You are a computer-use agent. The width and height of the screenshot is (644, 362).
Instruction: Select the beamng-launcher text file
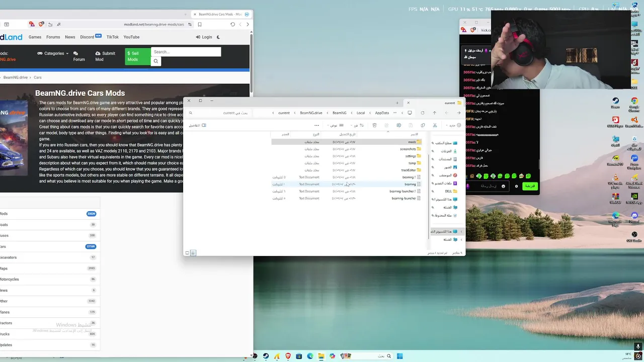(347, 198)
